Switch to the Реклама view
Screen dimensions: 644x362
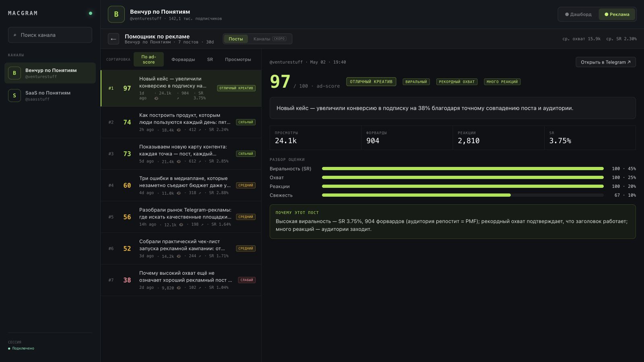pyautogui.click(x=617, y=14)
